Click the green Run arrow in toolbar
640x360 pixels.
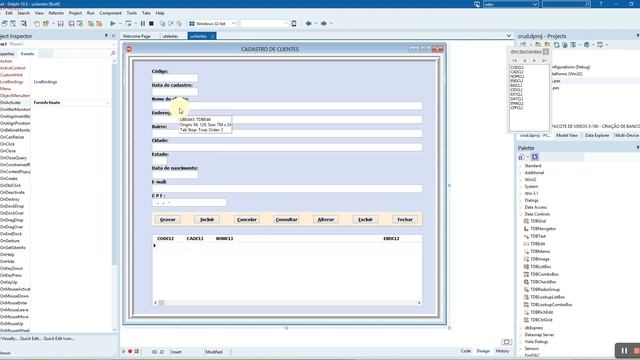coord(113,24)
